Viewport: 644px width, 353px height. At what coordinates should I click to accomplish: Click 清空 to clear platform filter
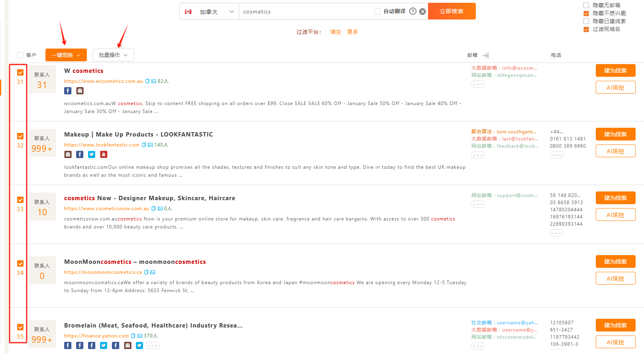pyautogui.click(x=336, y=32)
